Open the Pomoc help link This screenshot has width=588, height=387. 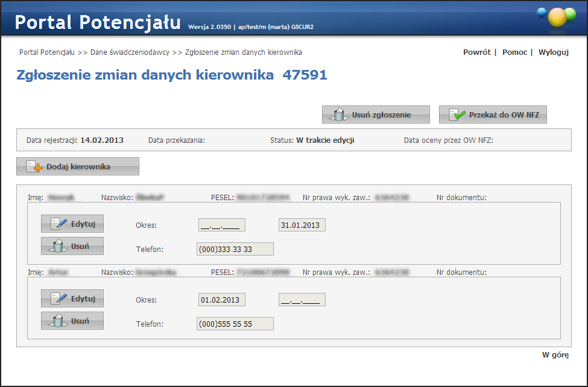[x=514, y=52]
